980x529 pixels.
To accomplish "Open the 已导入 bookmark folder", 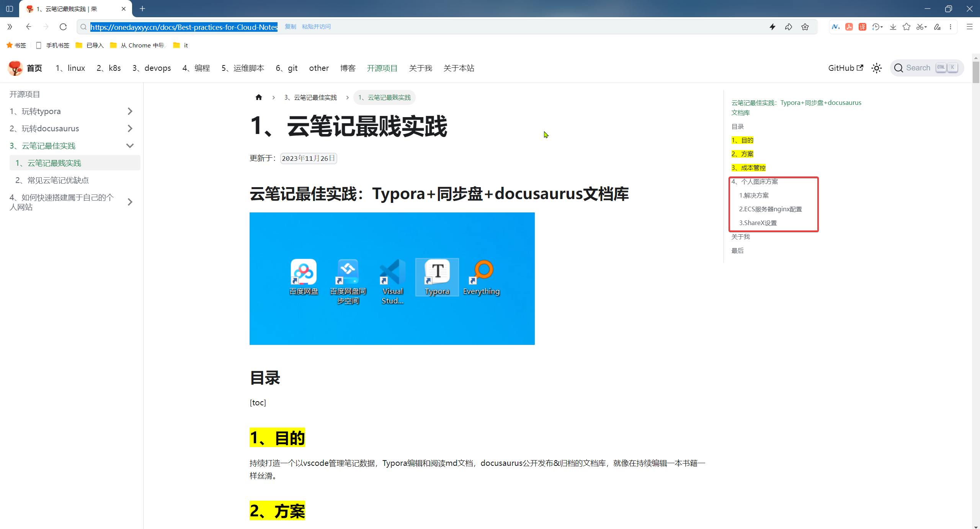I will click(90, 45).
